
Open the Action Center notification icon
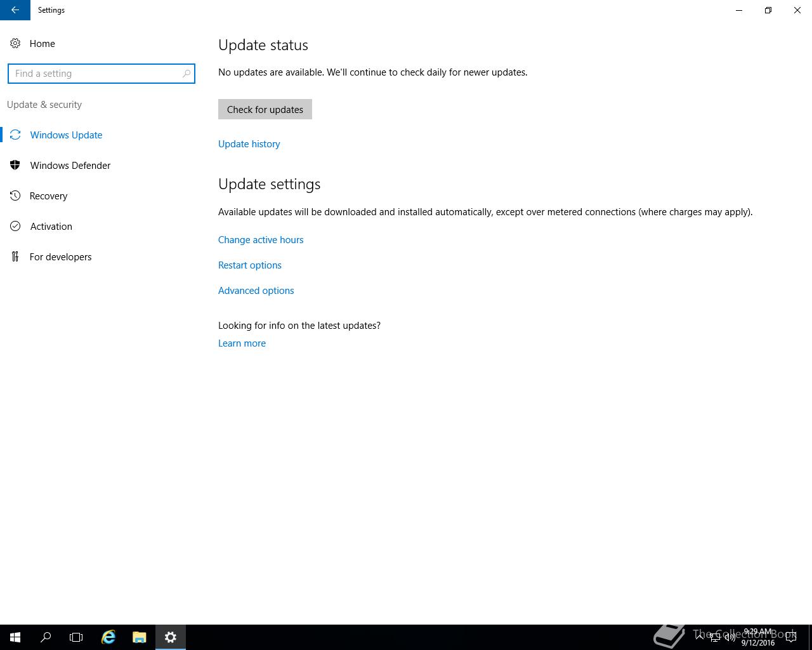pos(791,637)
